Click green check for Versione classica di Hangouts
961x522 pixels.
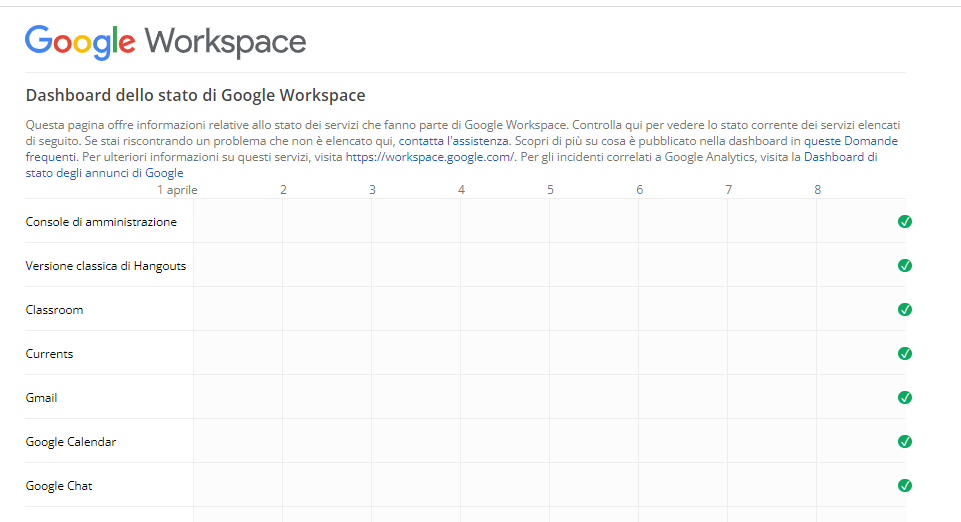(905, 265)
